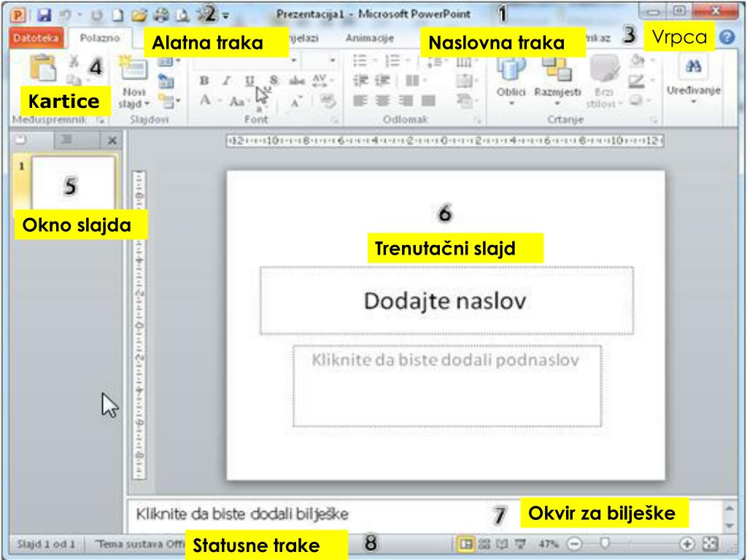Open the customize quick access toolbar arrow
The width and height of the screenshot is (747, 560).
click(226, 16)
